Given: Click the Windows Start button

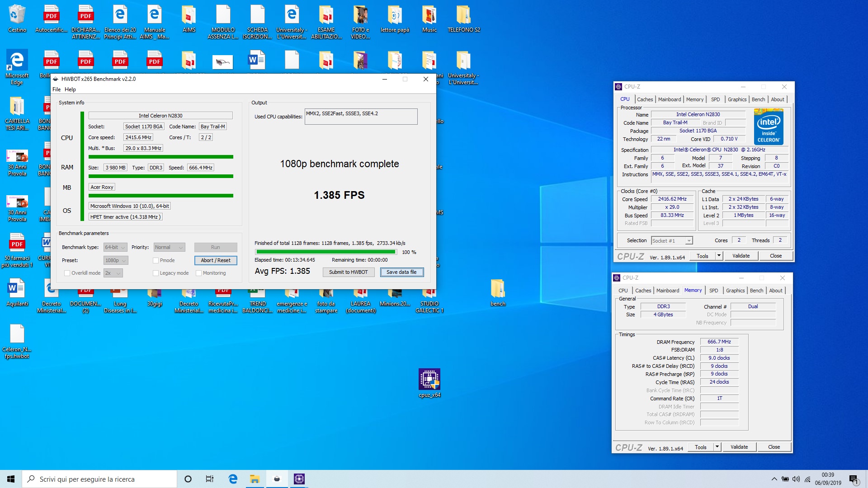Looking at the screenshot, I should (x=11, y=479).
